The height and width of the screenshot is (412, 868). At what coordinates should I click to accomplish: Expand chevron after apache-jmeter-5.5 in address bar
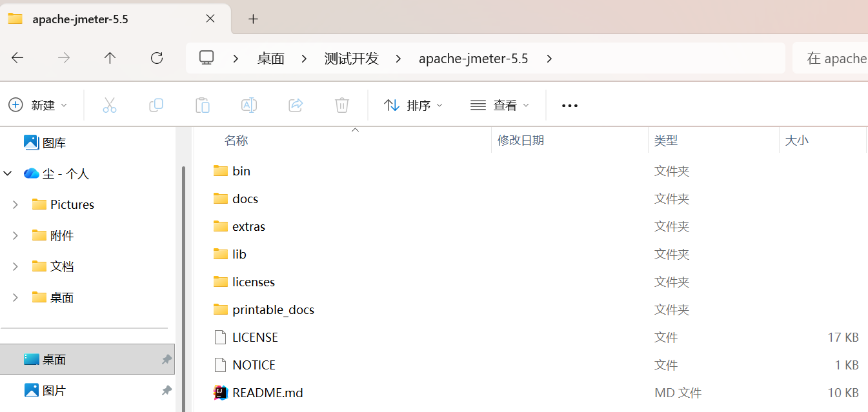[549, 59]
